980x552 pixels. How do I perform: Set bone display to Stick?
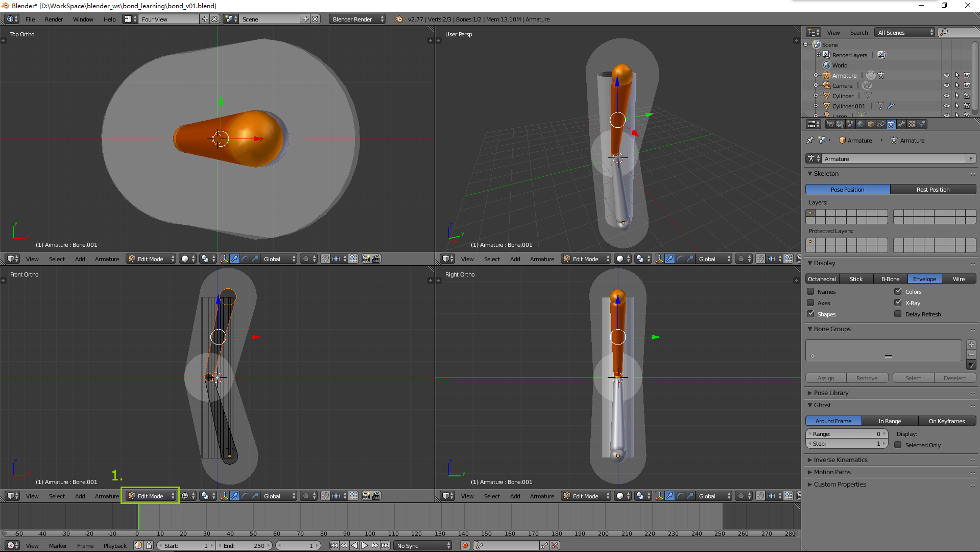pyautogui.click(x=856, y=279)
